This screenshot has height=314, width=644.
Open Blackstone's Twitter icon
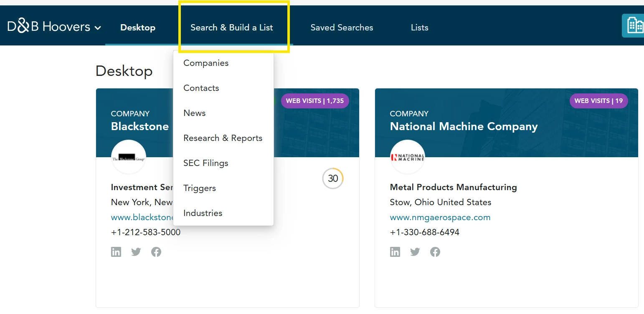[136, 252]
